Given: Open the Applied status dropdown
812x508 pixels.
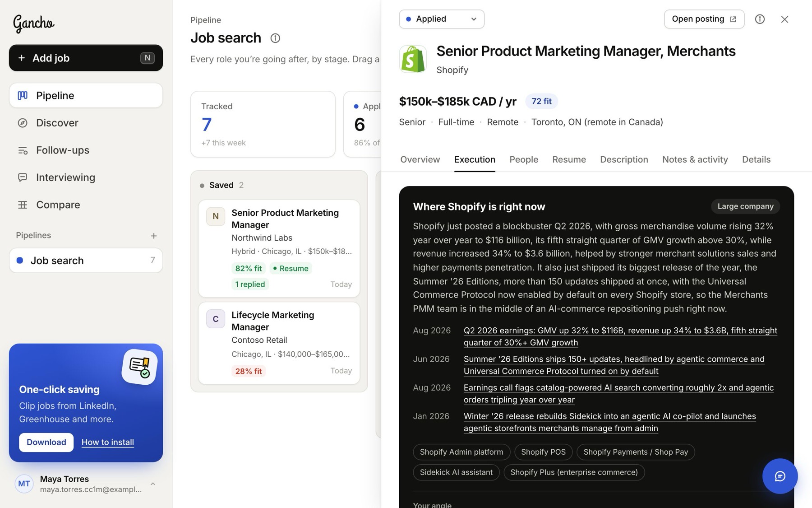Looking at the screenshot, I should tap(442, 19).
